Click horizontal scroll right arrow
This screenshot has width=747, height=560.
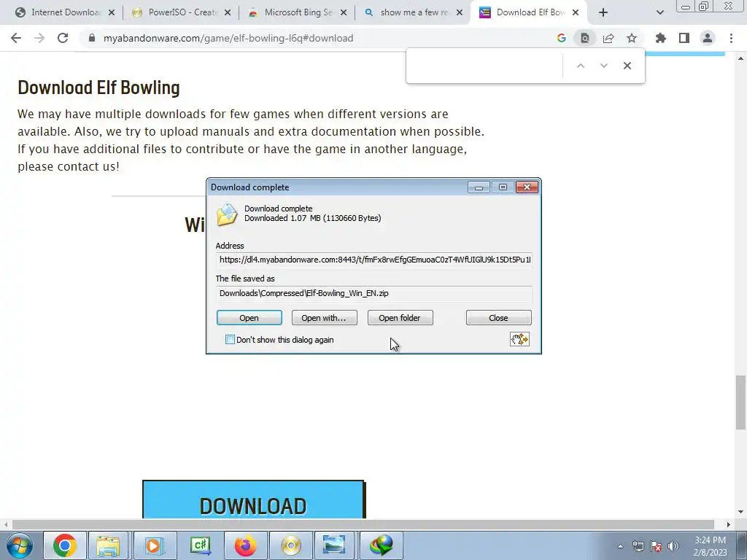click(729, 525)
